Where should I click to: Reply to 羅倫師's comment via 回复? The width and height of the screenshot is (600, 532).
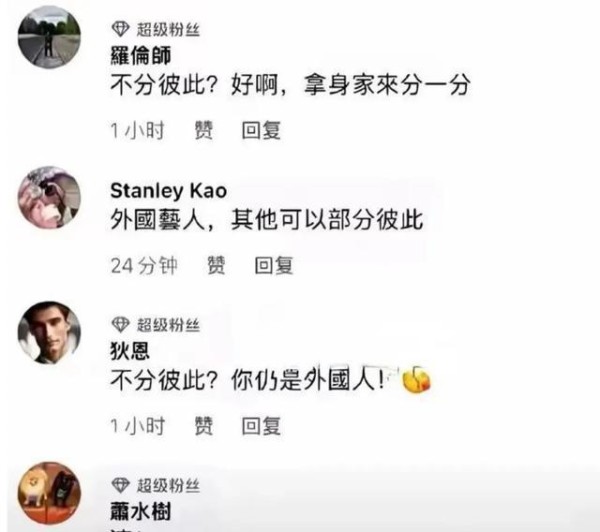coord(261,130)
